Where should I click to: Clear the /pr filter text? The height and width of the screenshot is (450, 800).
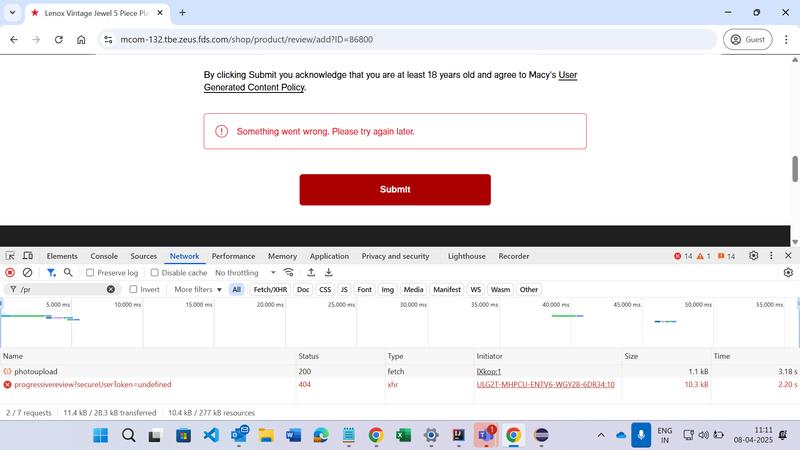[111, 289]
